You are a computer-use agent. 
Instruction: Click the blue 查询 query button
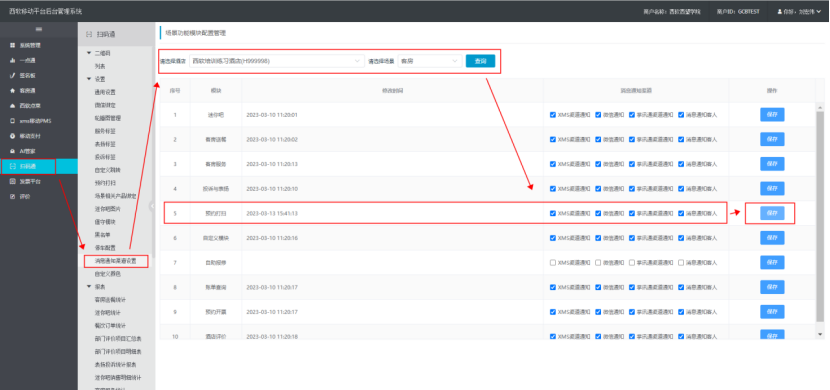click(481, 61)
